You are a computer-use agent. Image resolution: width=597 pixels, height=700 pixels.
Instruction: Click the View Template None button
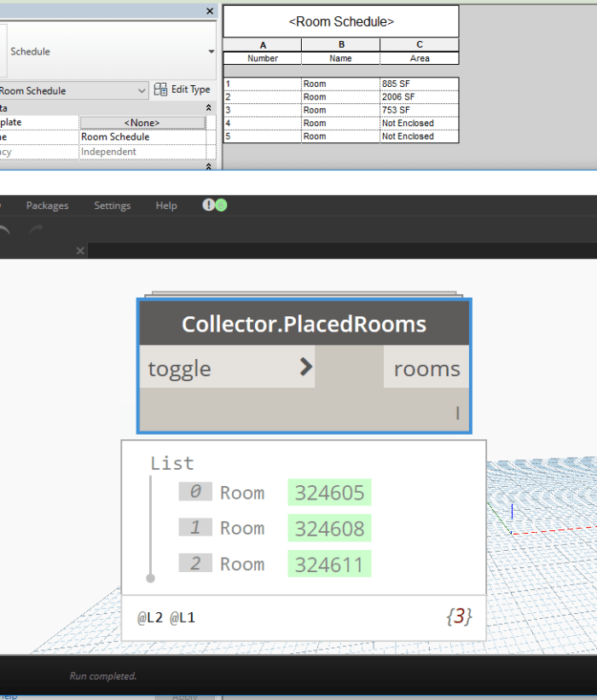(x=142, y=123)
